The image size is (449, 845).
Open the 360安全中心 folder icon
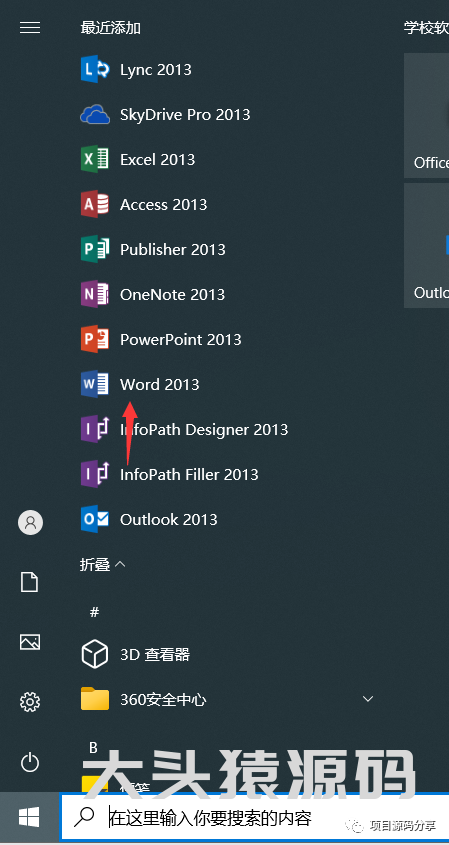point(95,699)
